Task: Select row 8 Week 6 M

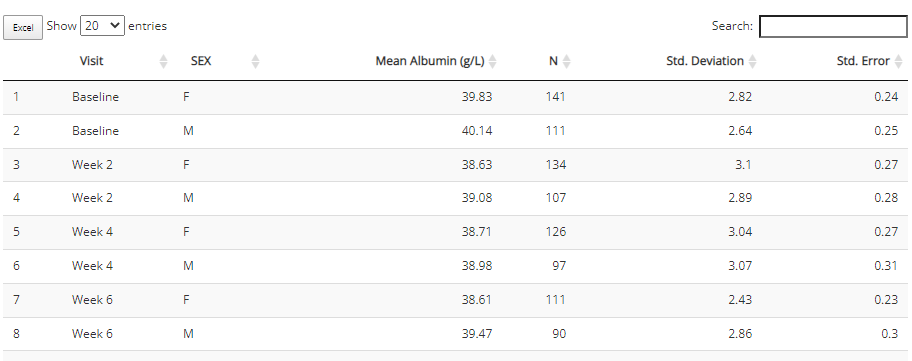Action: coord(455,334)
